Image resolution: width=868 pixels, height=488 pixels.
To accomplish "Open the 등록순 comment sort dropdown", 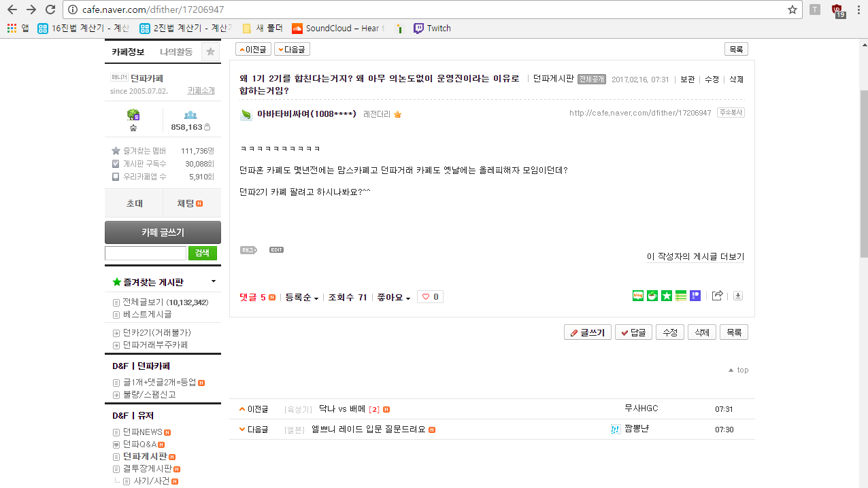I will (301, 297).
